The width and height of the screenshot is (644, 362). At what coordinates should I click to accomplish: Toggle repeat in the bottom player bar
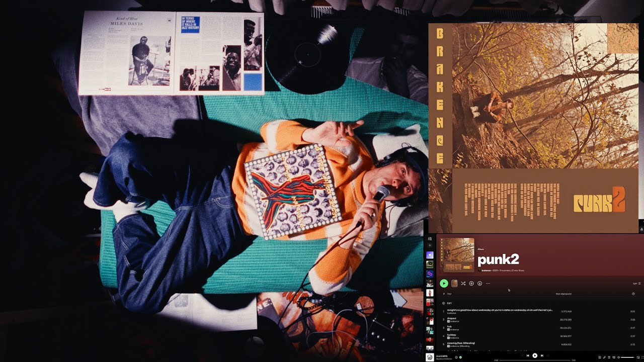(548, 355)
